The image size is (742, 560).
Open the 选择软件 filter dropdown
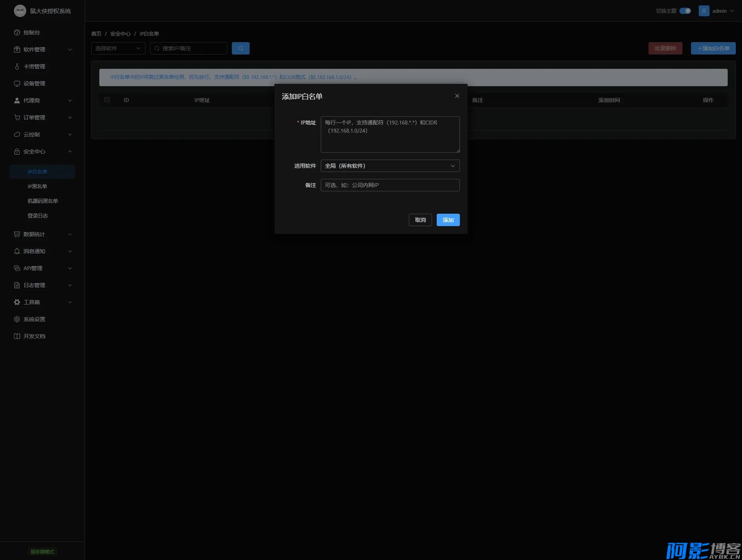[118, 48]
